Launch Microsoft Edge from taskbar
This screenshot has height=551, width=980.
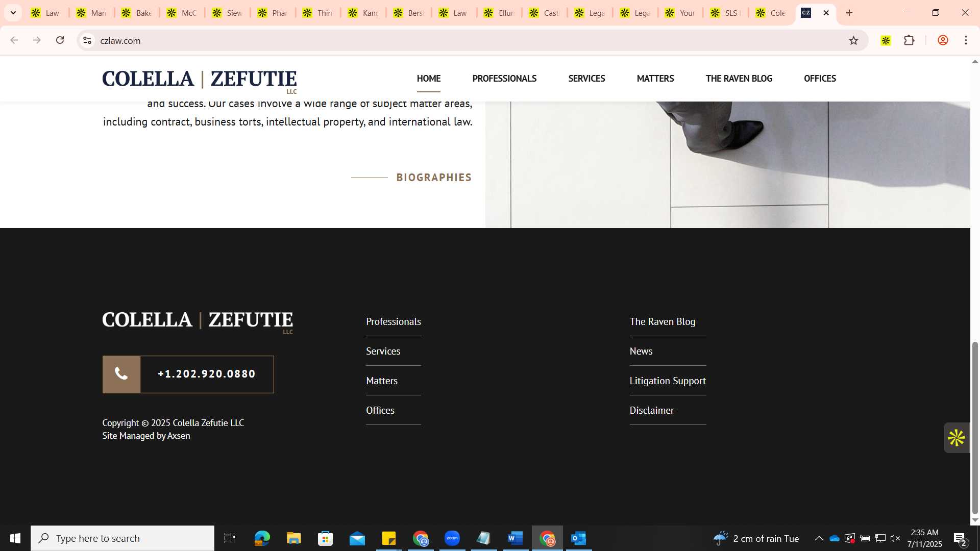(x=262, y=538)
